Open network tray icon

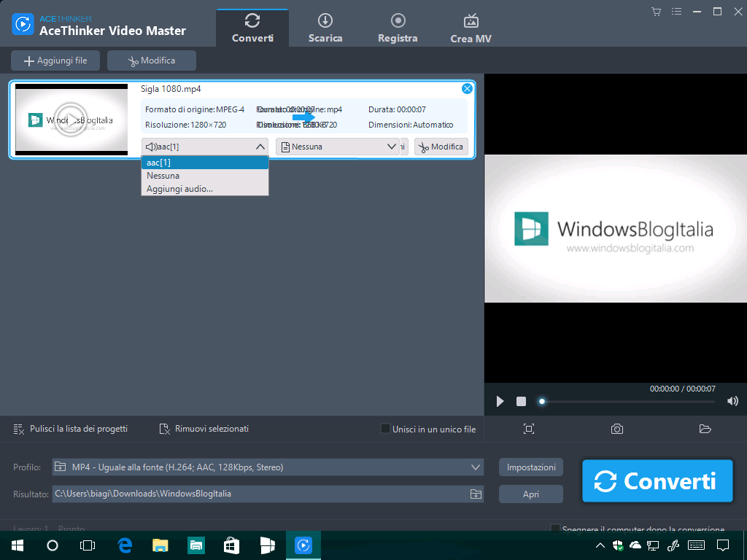coord(653,545)
